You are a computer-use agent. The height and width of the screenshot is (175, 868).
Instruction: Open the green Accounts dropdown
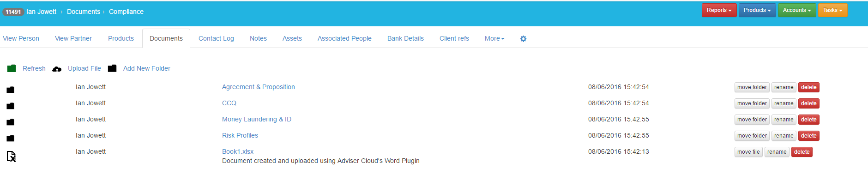(797, 10)
